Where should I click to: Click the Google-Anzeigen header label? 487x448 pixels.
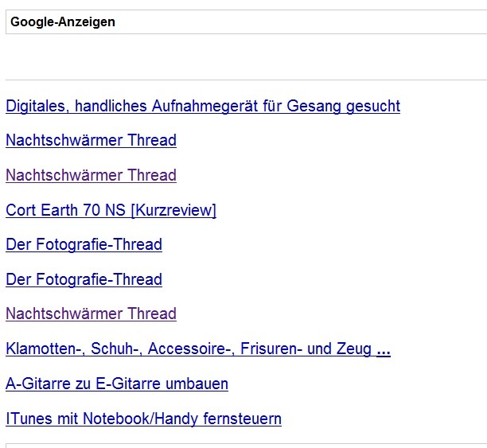pyautogui.click(x=63, y=22)
